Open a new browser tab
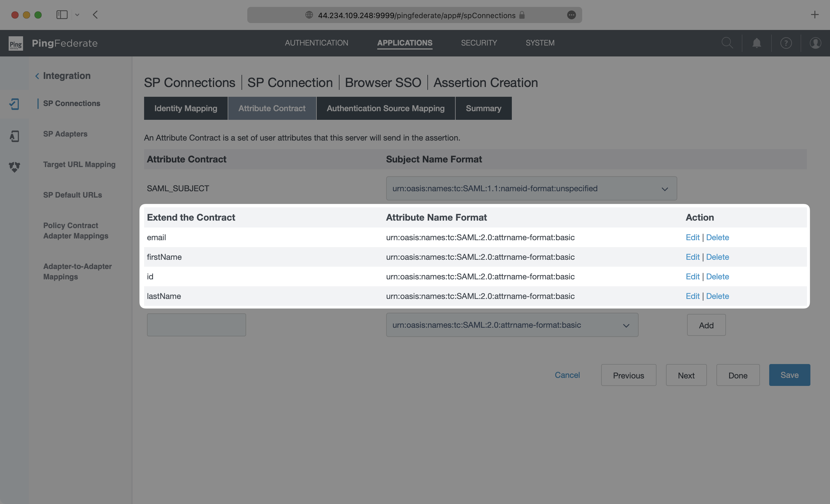 click(x=815, y=14)
